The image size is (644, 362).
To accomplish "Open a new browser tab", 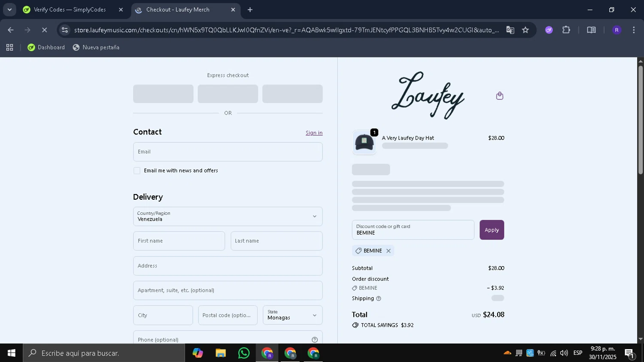I will pos(250,9).
